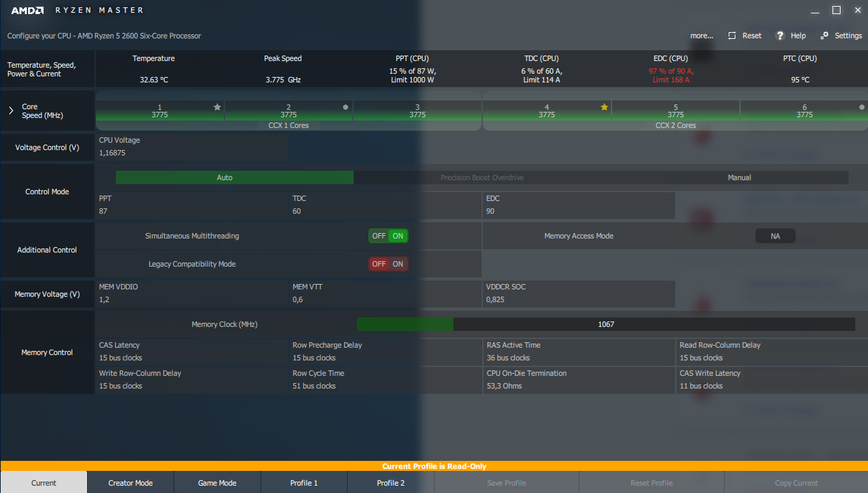This screenshot has width=868, height=493.
Task: Click the Row Cycle Time field
Action: 385,380
